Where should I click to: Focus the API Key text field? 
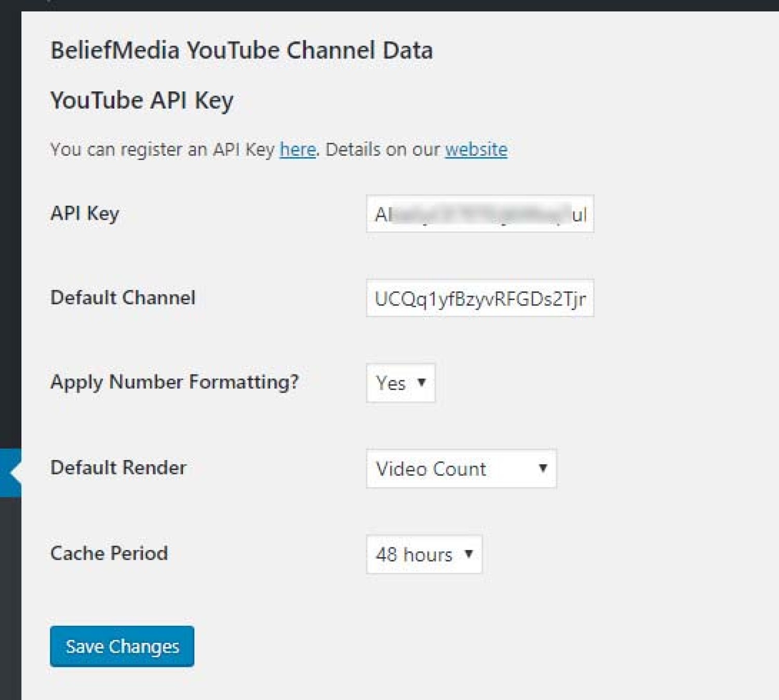point(479,214)
